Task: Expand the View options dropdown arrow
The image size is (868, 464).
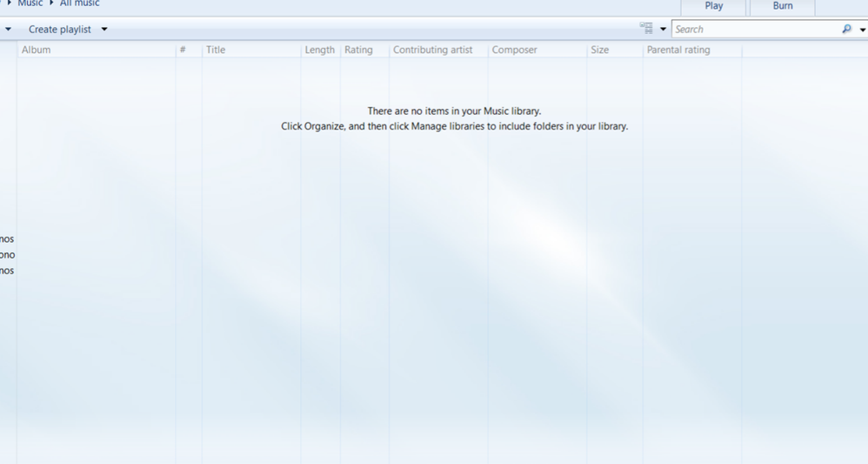Action: pyautogui.click(x=663, y=30)
